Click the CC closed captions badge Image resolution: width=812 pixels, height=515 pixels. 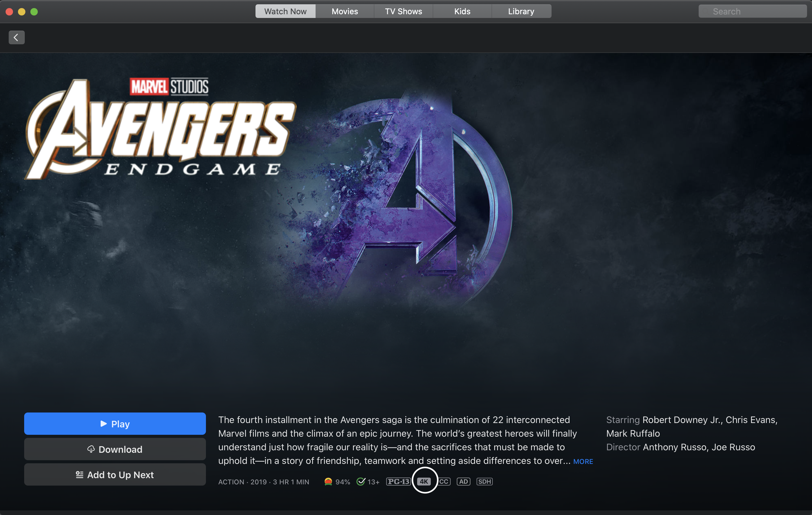[x=444, y=481]
